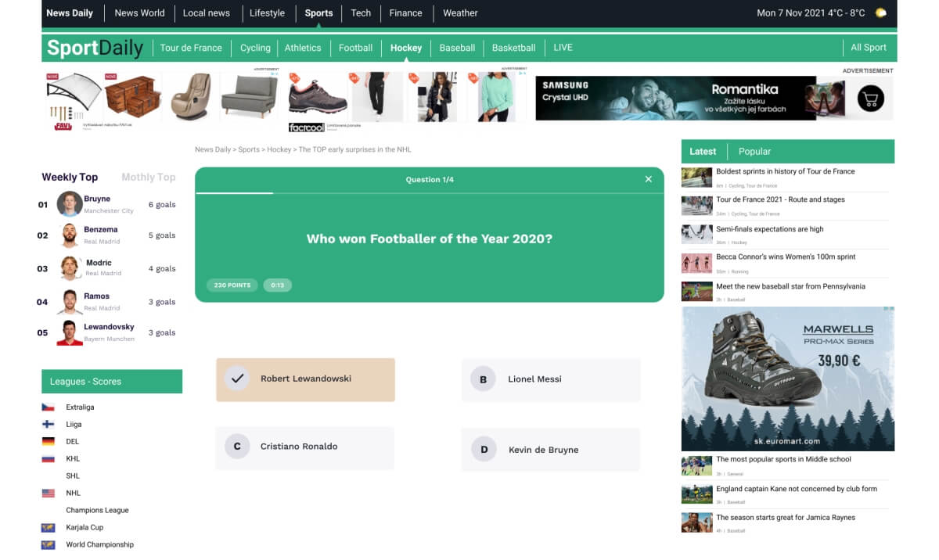939x560 pixels.
Task: Open the hiking shoe product ad
Action: tap(317, 99)
